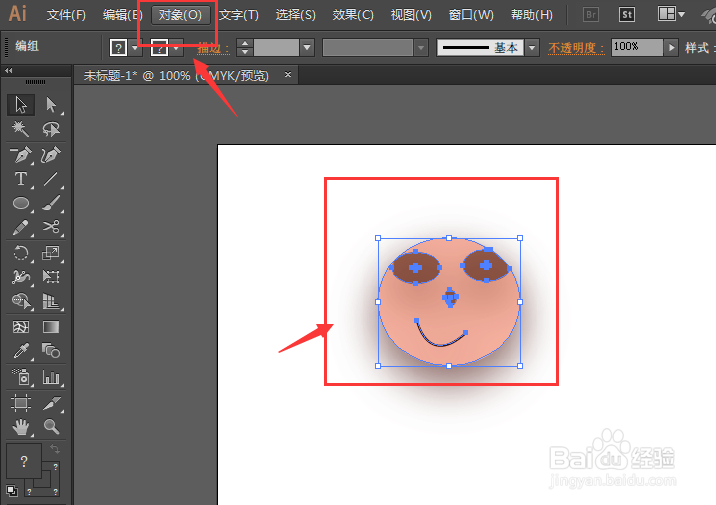Image resolution: width=716 pixels, height=505 pixels.
Task: Select the Zoom tool
Action: [51, 427]
